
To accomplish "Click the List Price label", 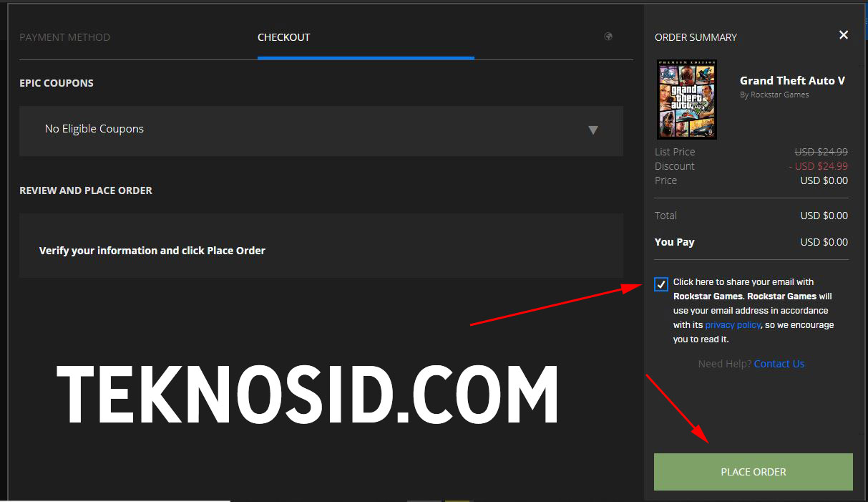I will coord(675,152).
